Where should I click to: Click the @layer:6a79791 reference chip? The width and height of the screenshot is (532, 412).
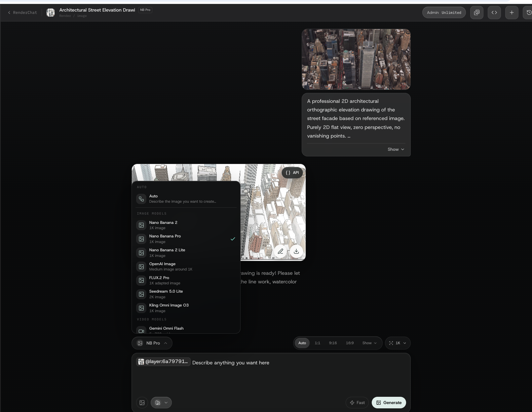163,362
